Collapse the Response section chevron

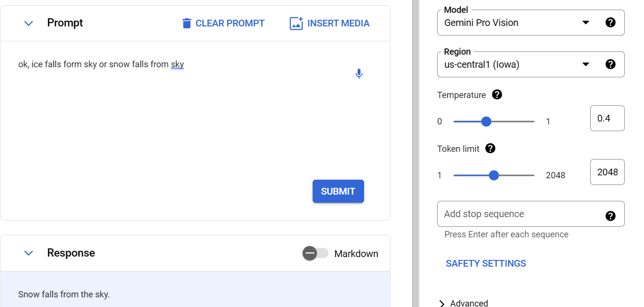pyautogui.click(x=29, y=253)
